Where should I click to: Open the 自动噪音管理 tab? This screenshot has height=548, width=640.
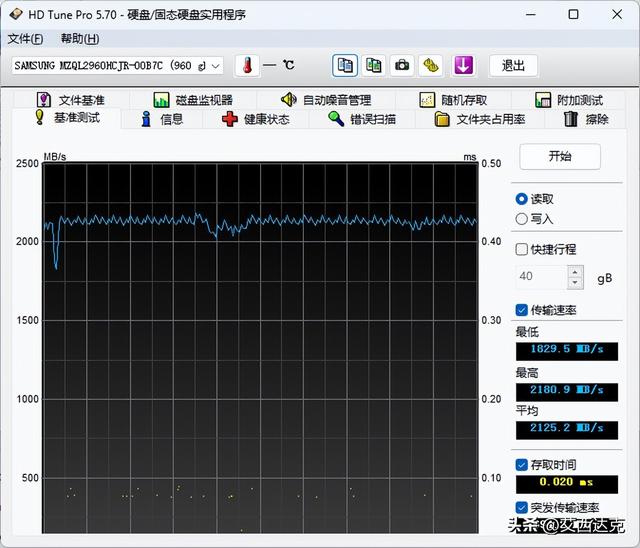tap(326, 100)
